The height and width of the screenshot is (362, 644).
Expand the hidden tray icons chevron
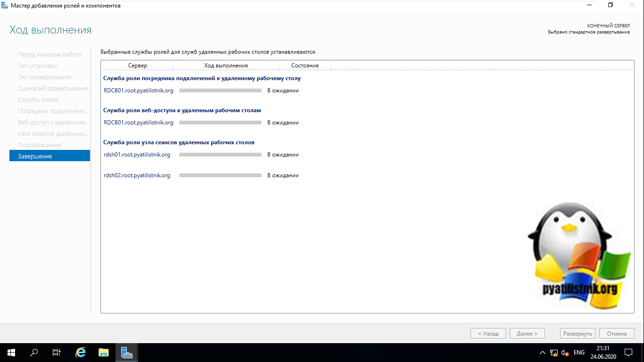(542, 353)
